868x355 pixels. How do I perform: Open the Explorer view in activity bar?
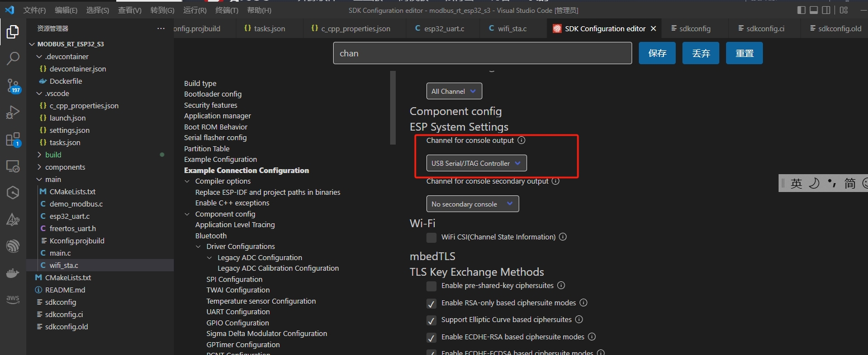pos(12,32)
